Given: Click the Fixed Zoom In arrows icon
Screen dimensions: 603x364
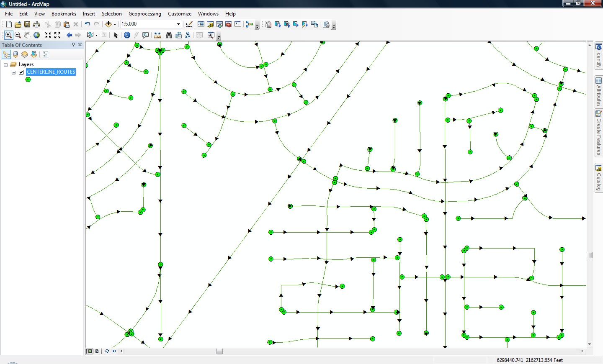Looking at the screenshot, I should [48, 35].
